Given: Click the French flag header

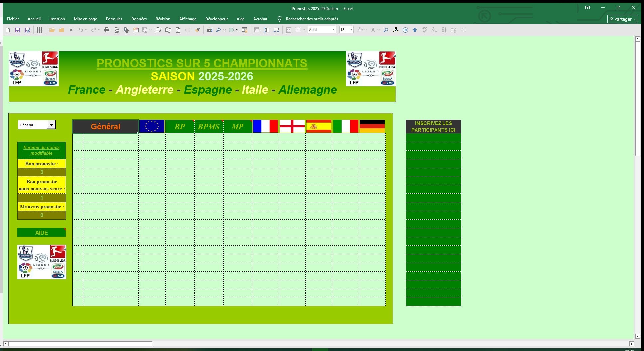Looking at the screenshot, I should pyautogui.click(x=265, y=126).
